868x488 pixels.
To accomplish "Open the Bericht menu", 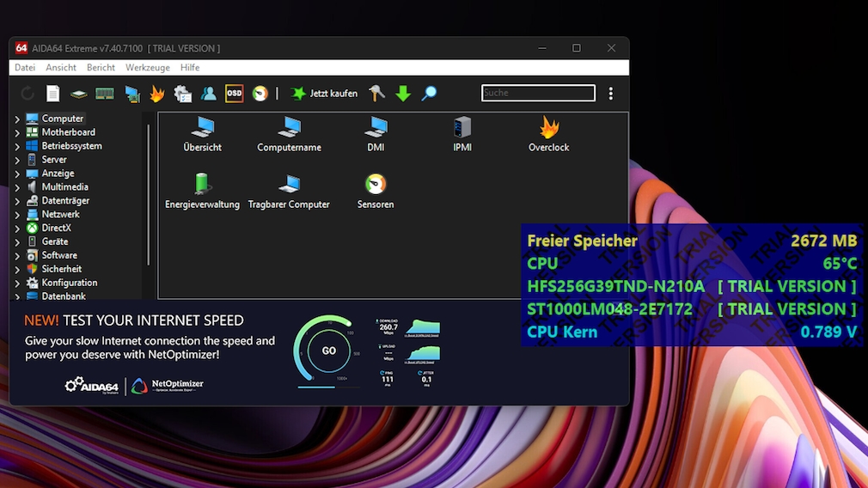I will click(101, 68).
